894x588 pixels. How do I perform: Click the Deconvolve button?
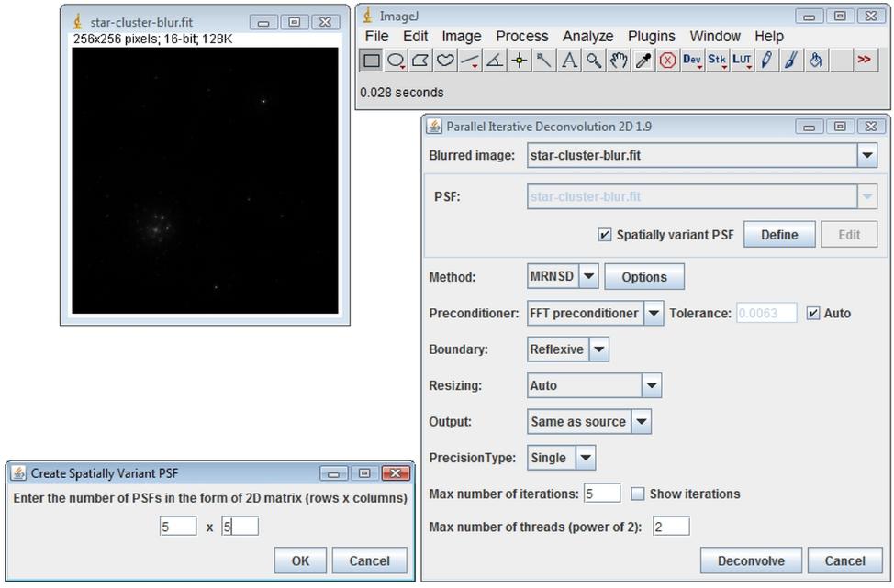point(751,560)
